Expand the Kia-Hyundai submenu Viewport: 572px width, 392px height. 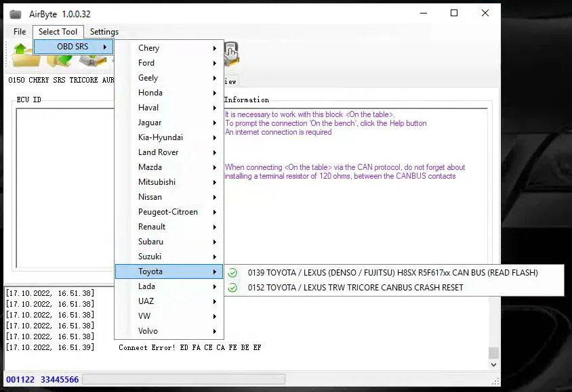169,137
